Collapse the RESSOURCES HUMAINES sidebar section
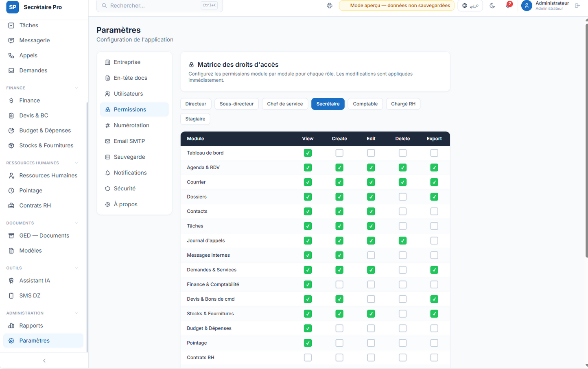The width and height of the screenshot is (588, 369). click(77, 163)
